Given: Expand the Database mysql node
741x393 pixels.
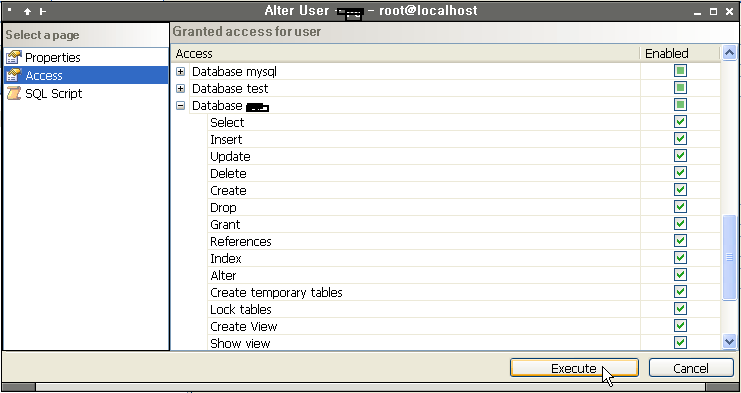Looking at the screenshot, I should click(x=181, y=72).
